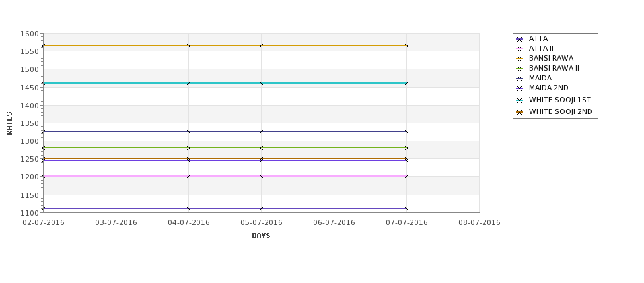This screenshot has width=644, height=283.
Task: Click the WHITE SOOJI 2ND legend marker
Action: (520, 112)
